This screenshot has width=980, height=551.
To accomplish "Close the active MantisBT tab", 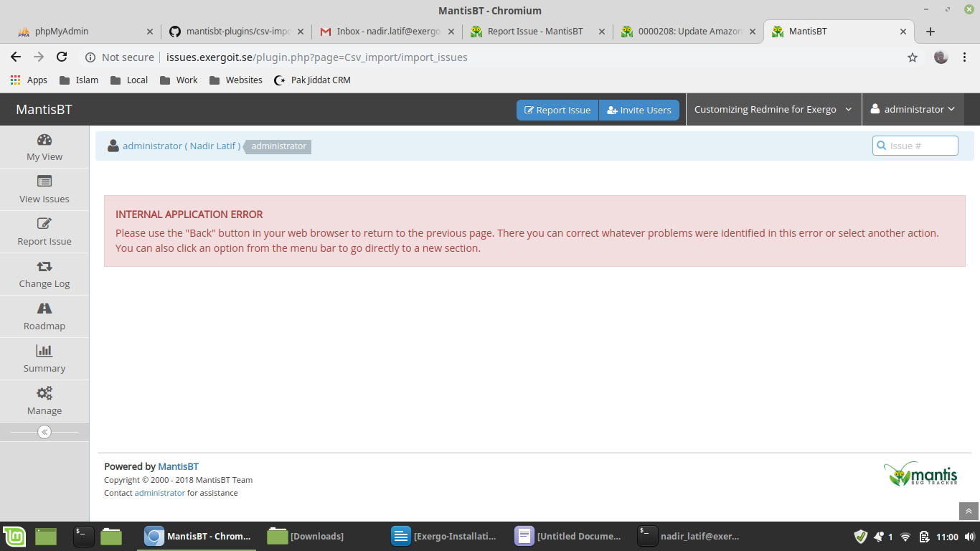I will coord(903,32).
